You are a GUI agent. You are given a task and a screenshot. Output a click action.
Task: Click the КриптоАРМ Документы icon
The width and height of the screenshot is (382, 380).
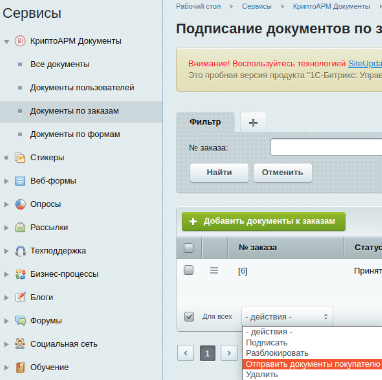coord(20,41)
